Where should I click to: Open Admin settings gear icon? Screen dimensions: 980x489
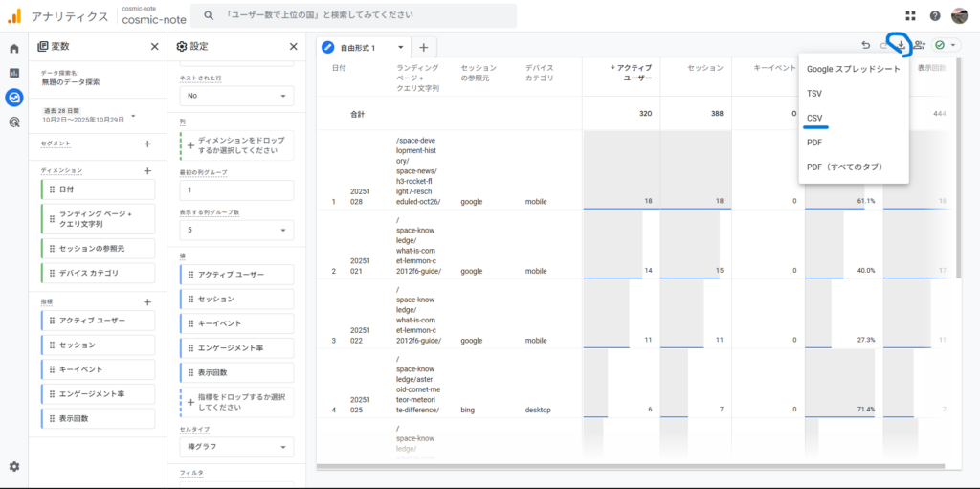(x=14, y=466)
